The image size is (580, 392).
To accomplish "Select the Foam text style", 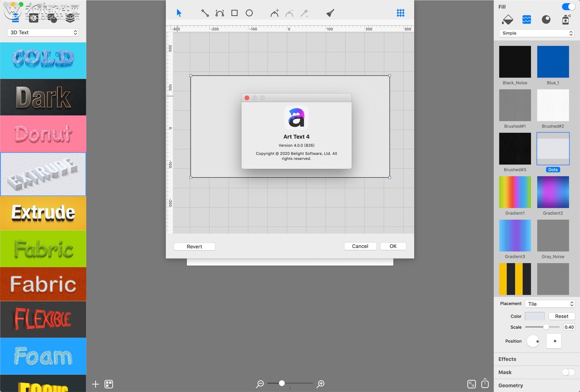I will pyautogui.click(x=43, y=356).
